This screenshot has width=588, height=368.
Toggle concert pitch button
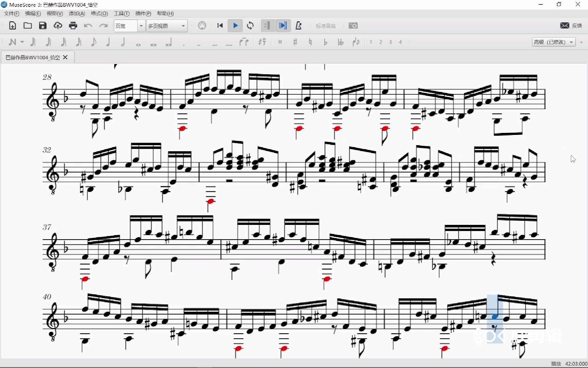tap(326, 26)
